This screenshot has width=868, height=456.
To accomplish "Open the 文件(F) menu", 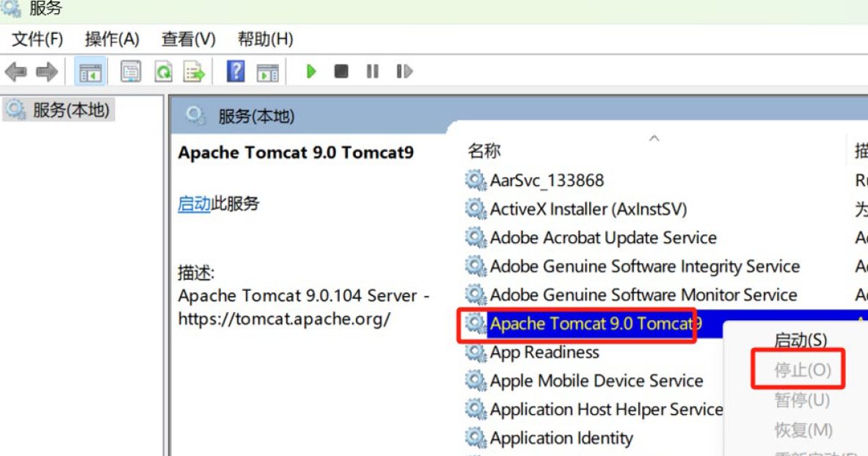I will coord(37,40).
